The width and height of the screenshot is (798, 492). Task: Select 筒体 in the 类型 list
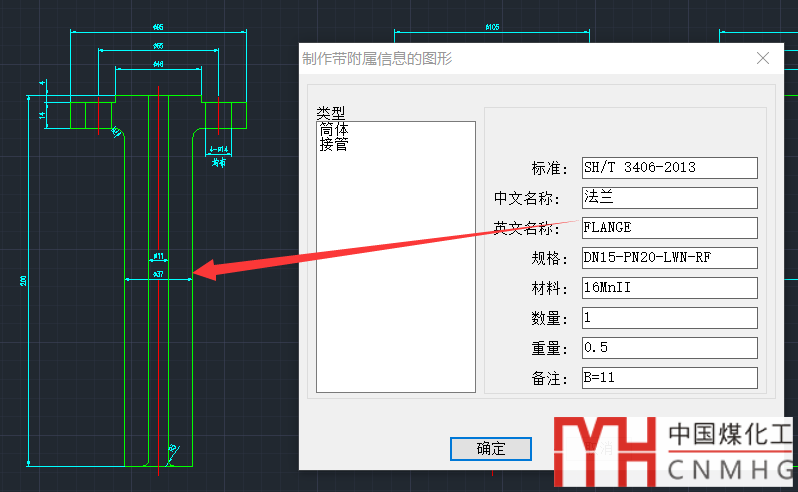coord(334,130)
